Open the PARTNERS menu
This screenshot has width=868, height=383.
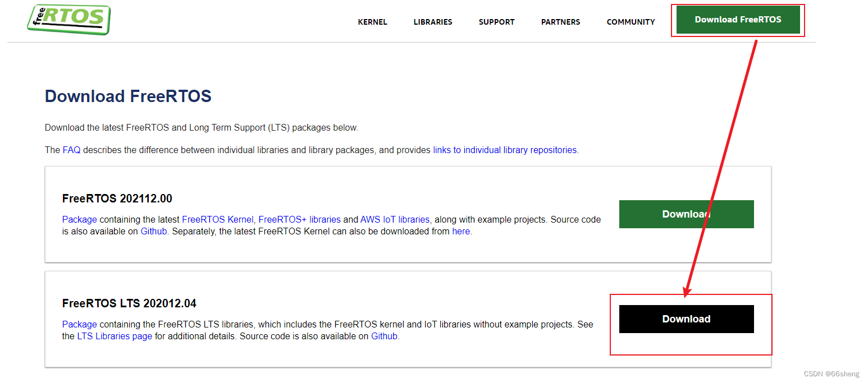561,22
